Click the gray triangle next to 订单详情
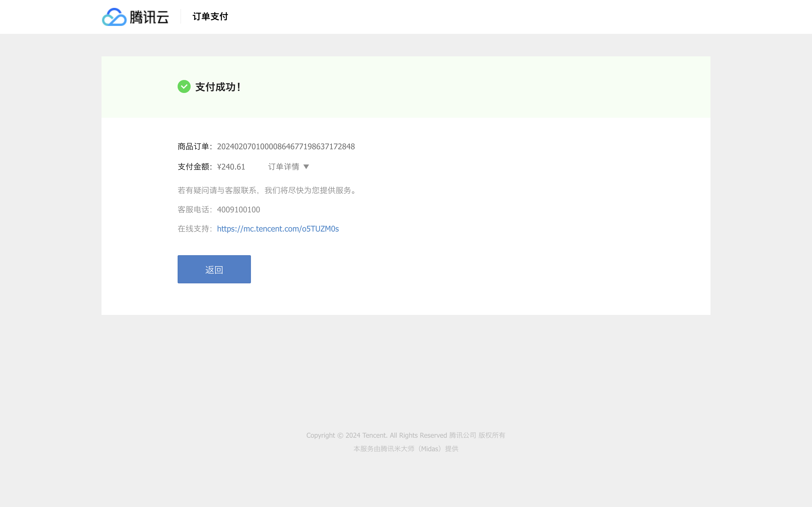This screenshot has height=507, width=812. coord(306,167)
